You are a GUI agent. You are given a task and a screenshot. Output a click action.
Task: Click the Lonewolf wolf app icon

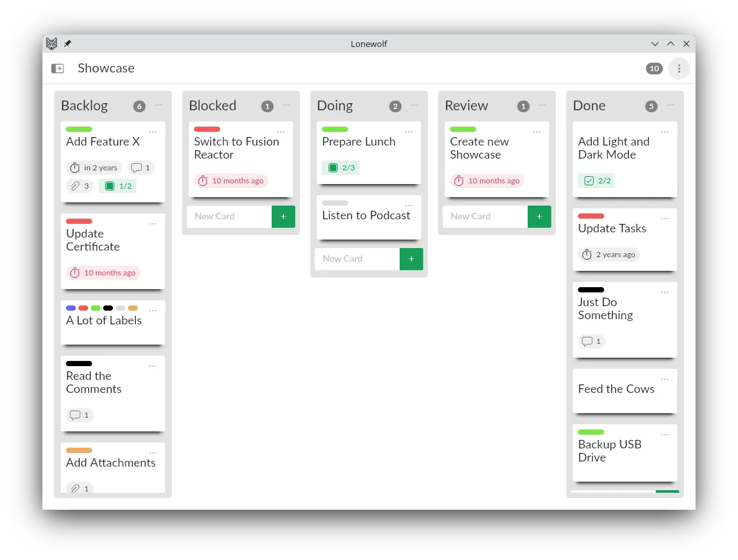[x=52, y=44]
